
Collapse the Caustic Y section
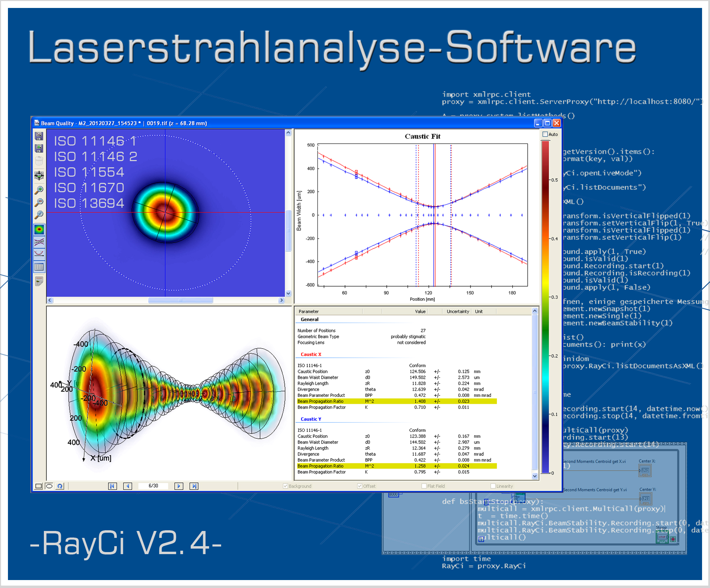tap(310, 419)
